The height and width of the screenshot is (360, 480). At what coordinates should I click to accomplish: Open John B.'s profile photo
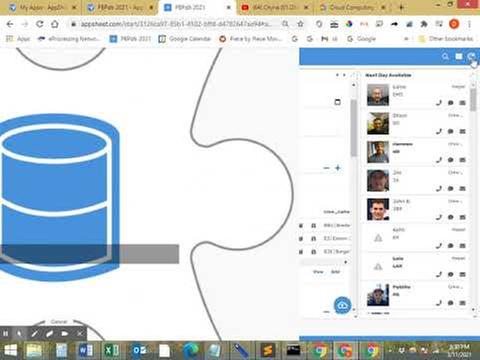tap(378, 209)
